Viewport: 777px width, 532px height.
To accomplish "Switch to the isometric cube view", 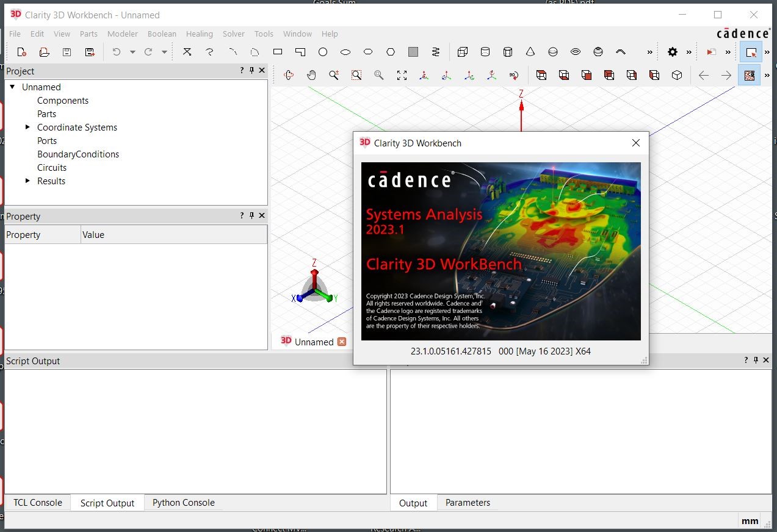I will [677, 75].
